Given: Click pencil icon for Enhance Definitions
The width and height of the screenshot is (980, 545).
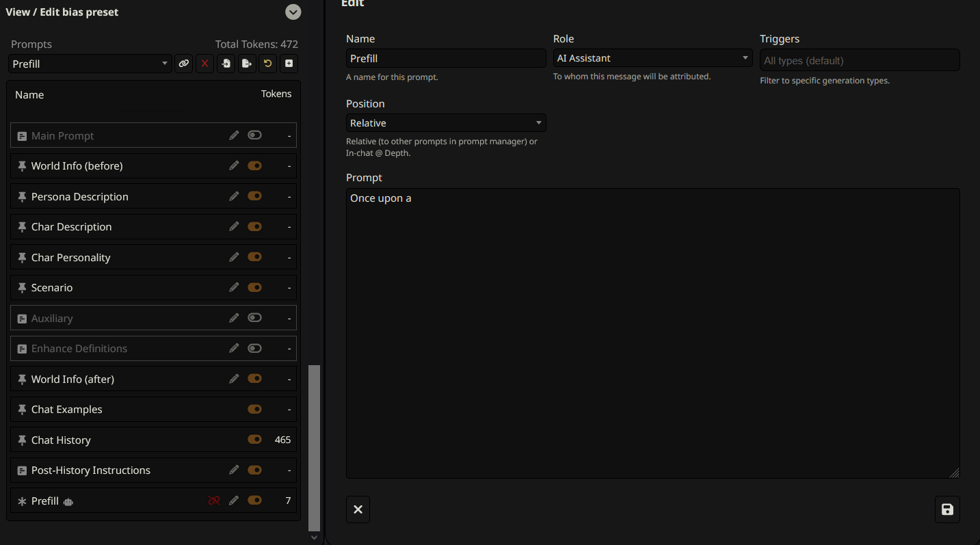Looking at the screenshot, I should click(234, 348).
